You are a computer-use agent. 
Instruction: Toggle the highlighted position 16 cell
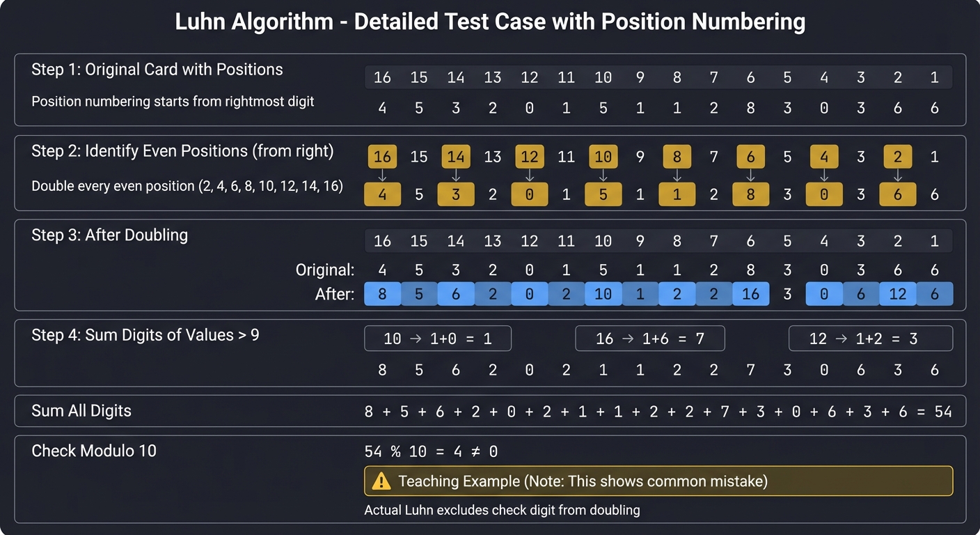pos(382,156)
